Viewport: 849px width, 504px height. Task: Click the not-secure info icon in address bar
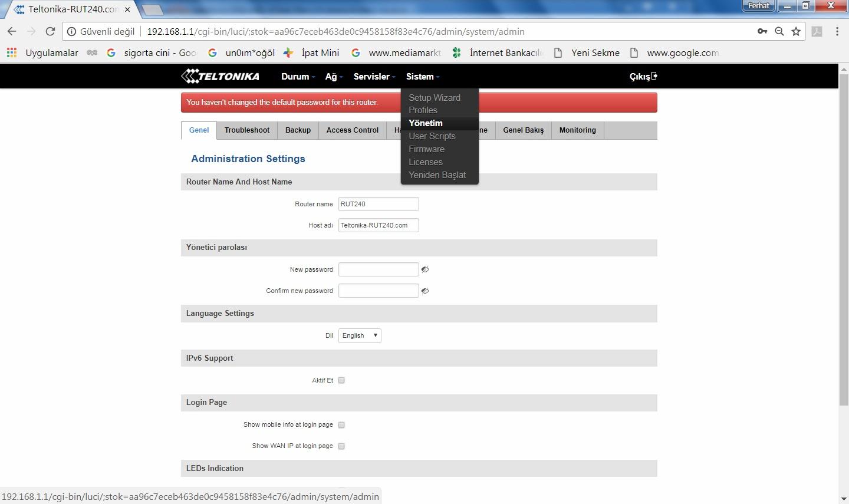(71, 32)
